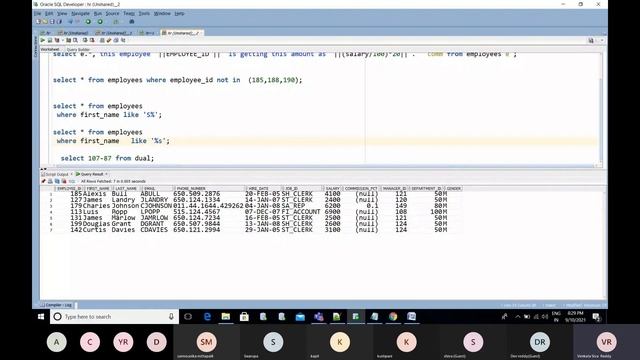The height and width of the screenshot is (360, 640).
Task: Click participant avatar 'DR'
Action: 540,342
